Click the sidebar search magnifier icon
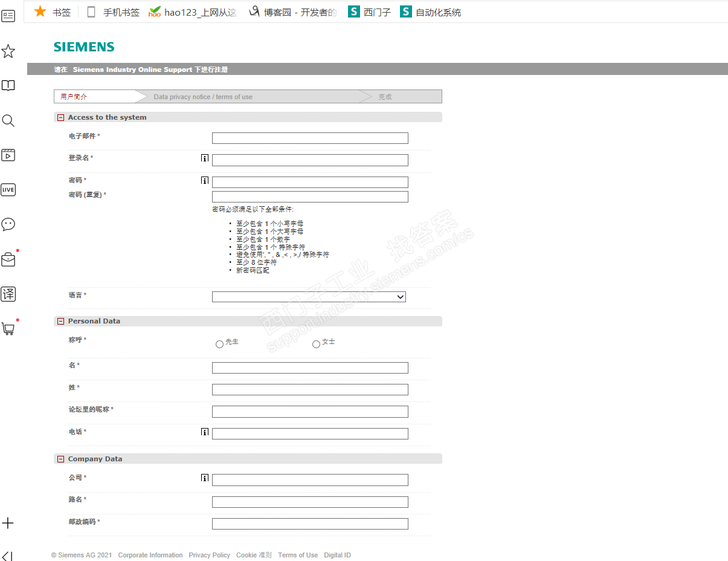The width and height of the screenshot is (728, 561). tap(8, 121)
